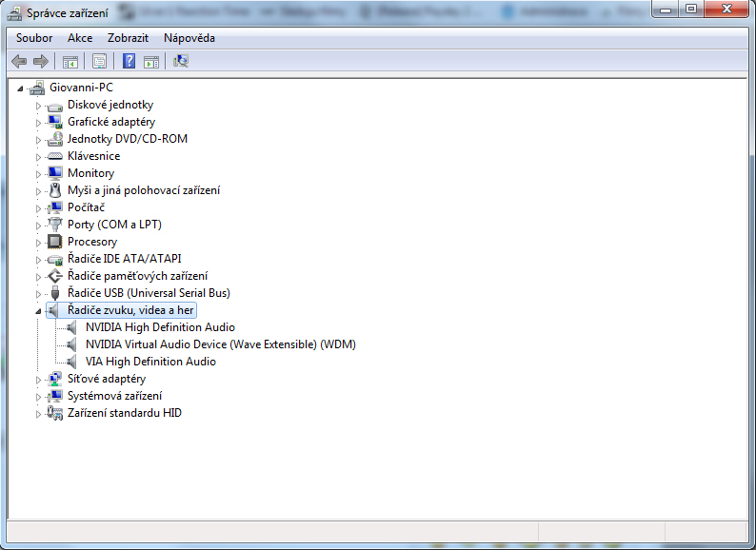The width and height of the screenshot is (756, 550).
Task: Select the NVIDIA High Definition Audio text
Action: [x=160, y=327]
